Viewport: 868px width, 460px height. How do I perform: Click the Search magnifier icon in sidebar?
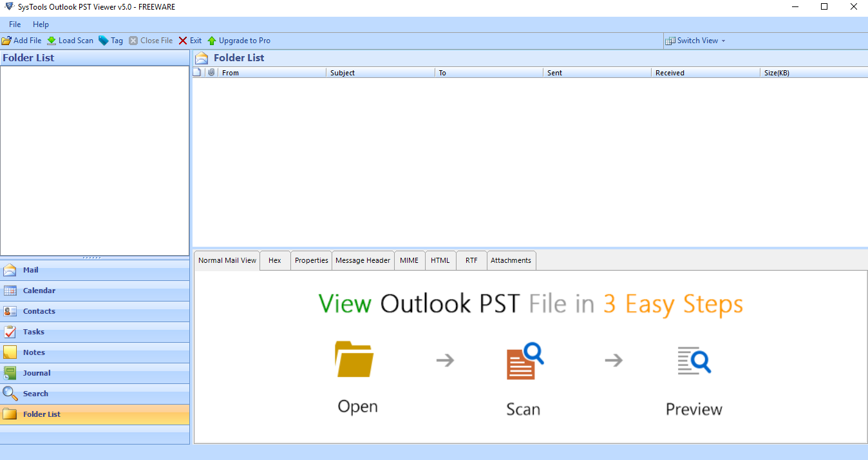(10, 393)
